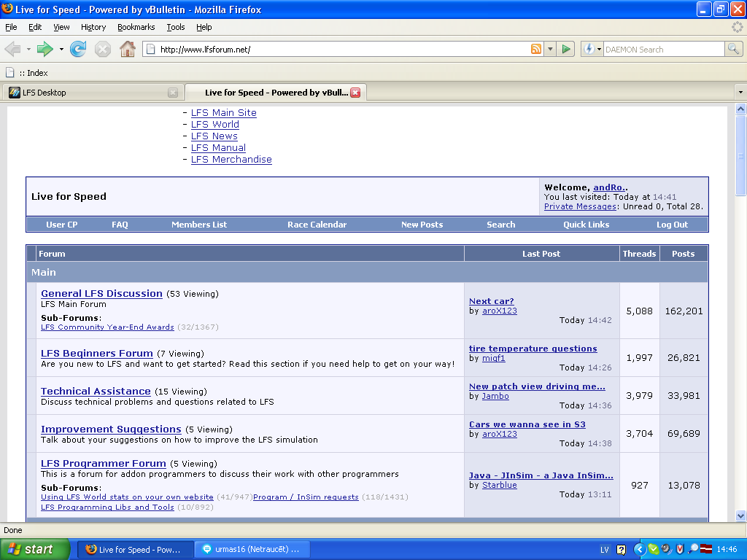Open the forum FAQ

(x=120, y=225)
